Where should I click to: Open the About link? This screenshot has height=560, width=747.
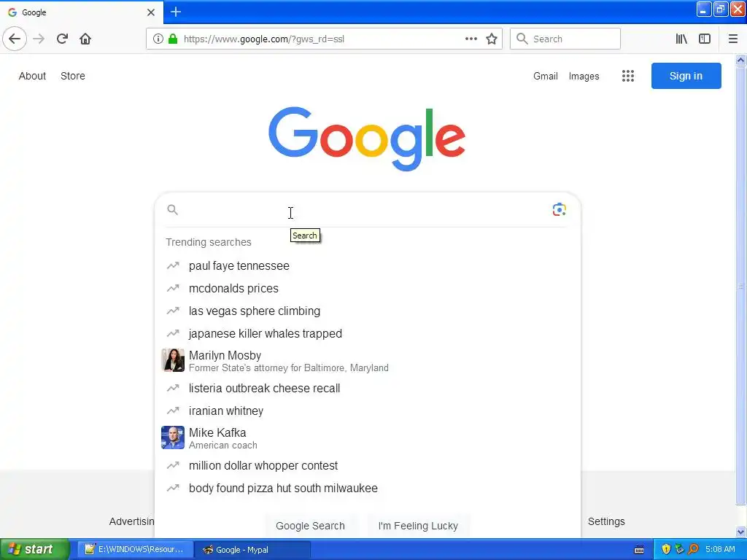pos(32,76)
